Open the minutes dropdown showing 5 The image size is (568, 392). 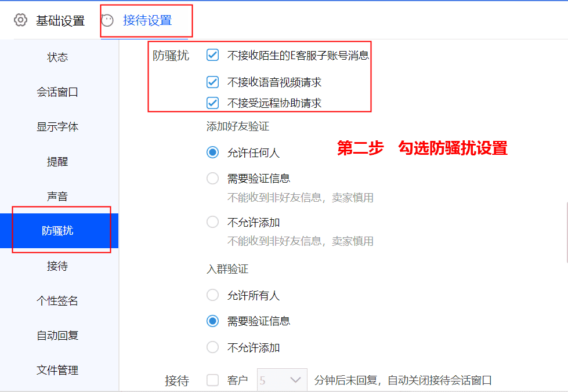tap(282, 380)
